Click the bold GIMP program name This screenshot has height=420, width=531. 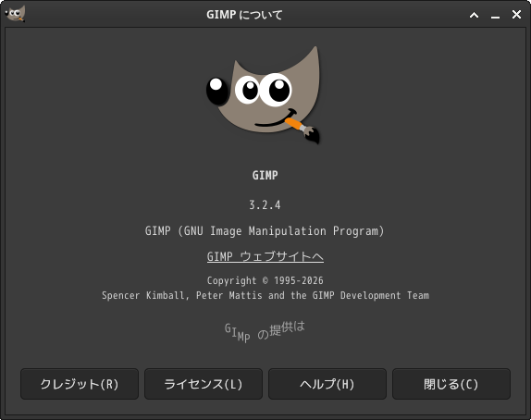pyautogui.click(x=265, y=176)
